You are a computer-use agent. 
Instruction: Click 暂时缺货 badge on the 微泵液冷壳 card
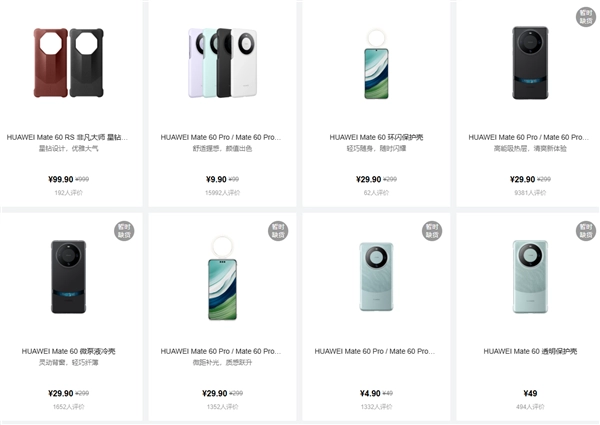(x=124, y=232)
